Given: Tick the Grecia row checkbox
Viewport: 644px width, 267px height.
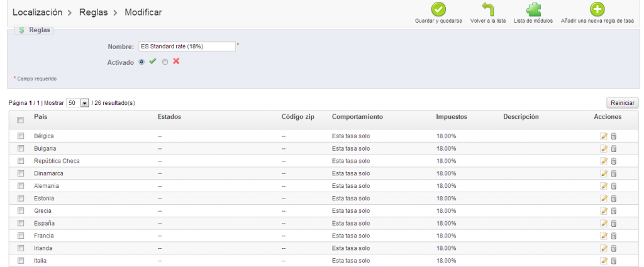Looking at the screenshot, I should [21, 210].
